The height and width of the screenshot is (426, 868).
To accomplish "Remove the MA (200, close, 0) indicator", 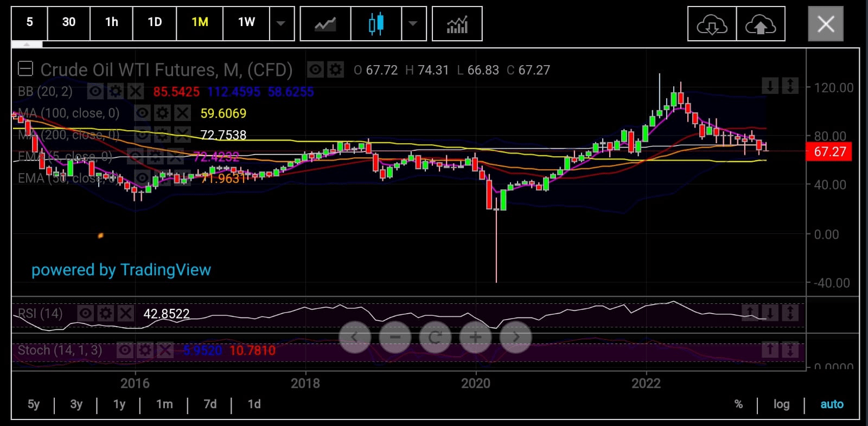I will click(182, 134).
